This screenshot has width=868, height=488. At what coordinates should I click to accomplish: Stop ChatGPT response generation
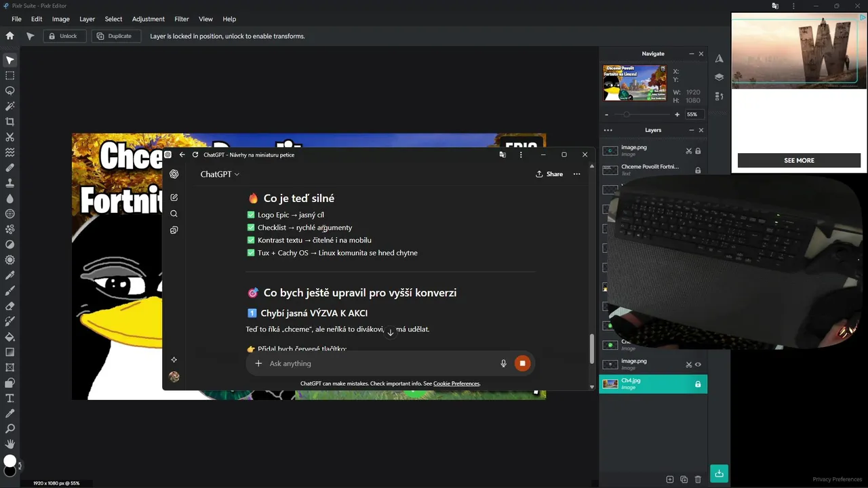522,363
